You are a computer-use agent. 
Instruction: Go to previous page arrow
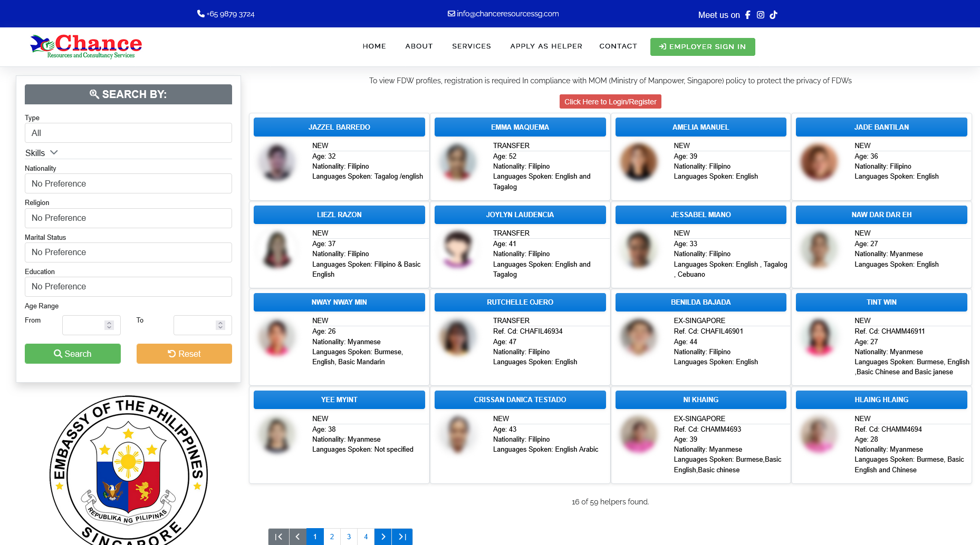[297, 537]
